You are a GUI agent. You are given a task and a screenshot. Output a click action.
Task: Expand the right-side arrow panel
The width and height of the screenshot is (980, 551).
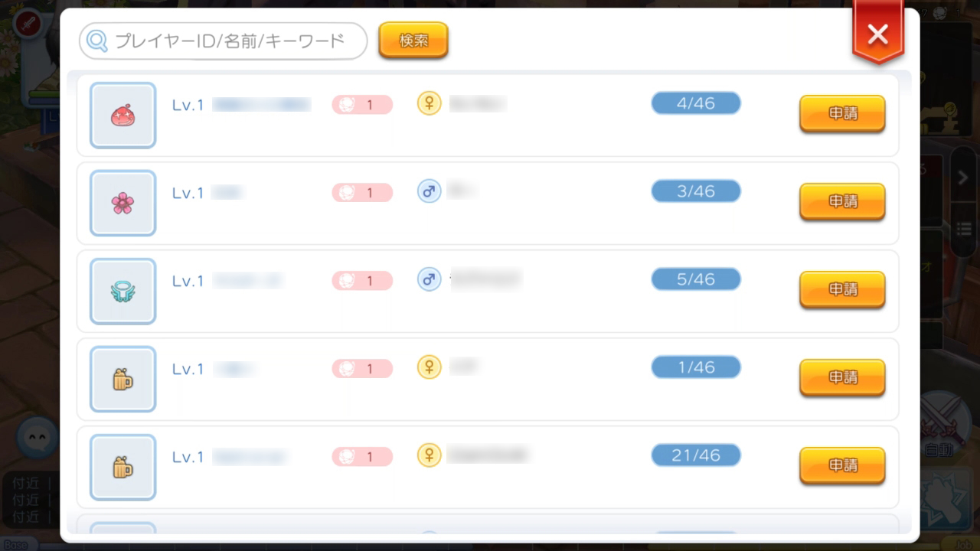(962, 178)
